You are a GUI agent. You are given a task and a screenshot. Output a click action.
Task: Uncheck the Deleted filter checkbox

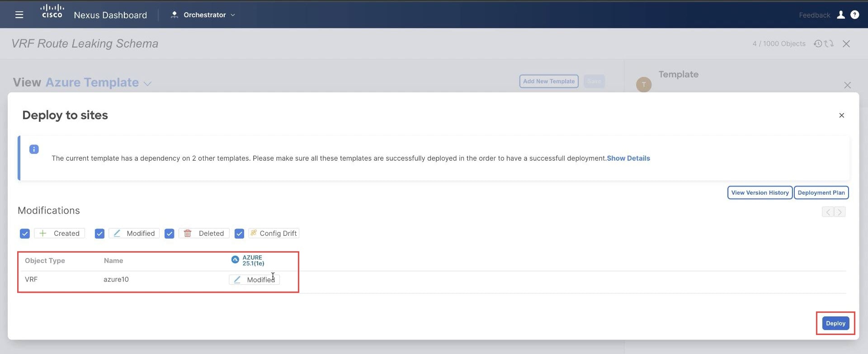(169, 234)
